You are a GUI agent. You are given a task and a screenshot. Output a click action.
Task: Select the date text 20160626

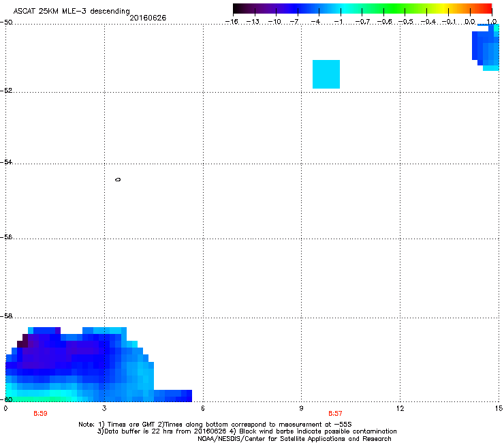(148, 18)
